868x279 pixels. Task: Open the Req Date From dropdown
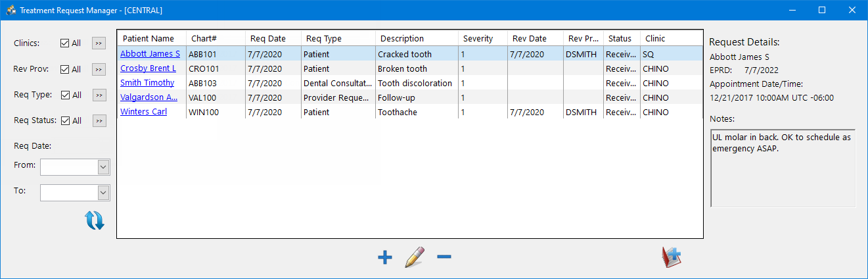103,168
